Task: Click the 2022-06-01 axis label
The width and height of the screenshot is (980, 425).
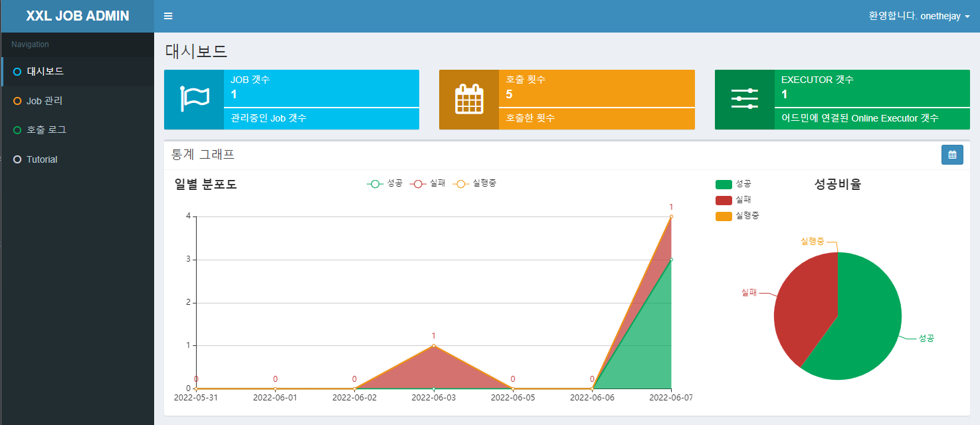Action: click(x=275, y=398)
